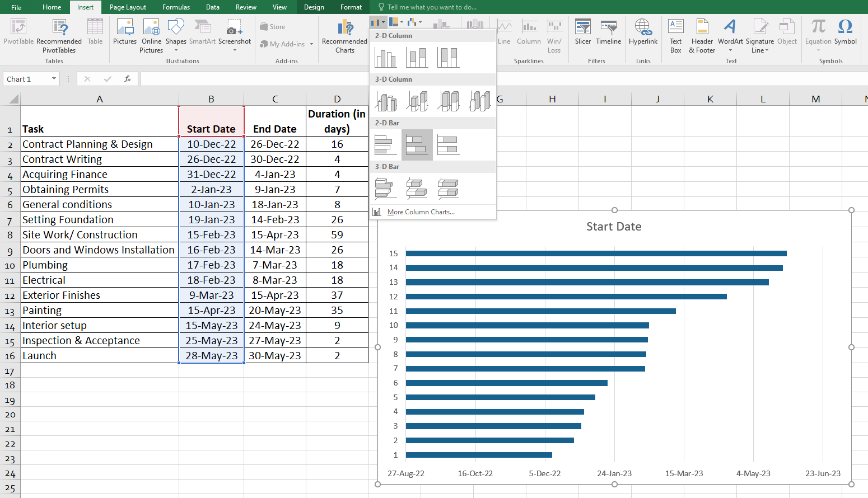Select the Stacked Bar chart in 2-D Bar
This screenshot has width=868, height=498.
(x=417, y=145)
